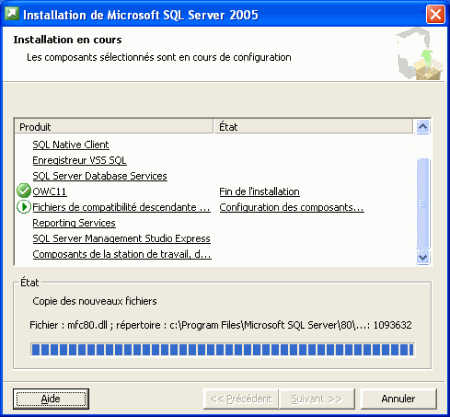Click Composants de la station de travail link
The image size is (450, 417).
(122, 254)
